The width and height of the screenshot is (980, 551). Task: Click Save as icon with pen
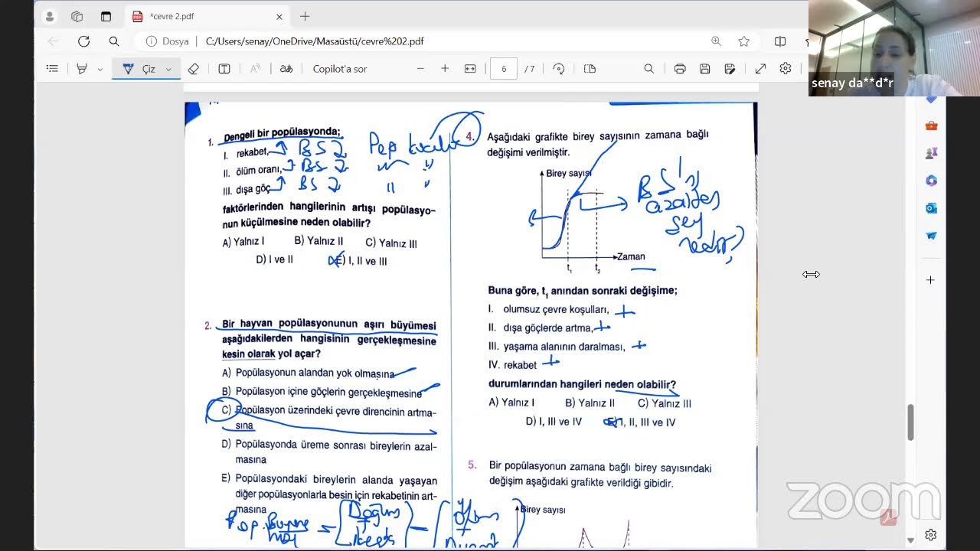pyautogui.click(x=730, y=69)
